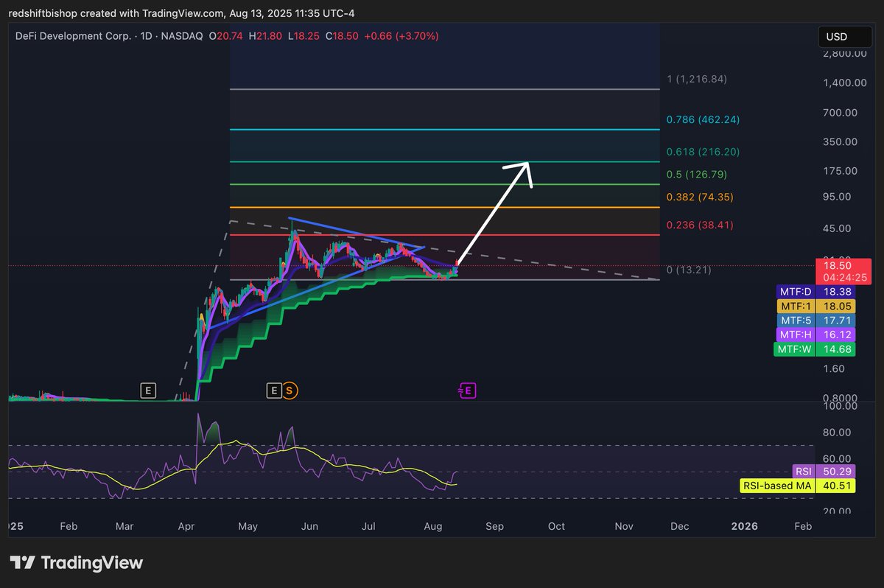884x588 pixels.
Task: Click the Dec label on time axis
Action: point(679,526)
